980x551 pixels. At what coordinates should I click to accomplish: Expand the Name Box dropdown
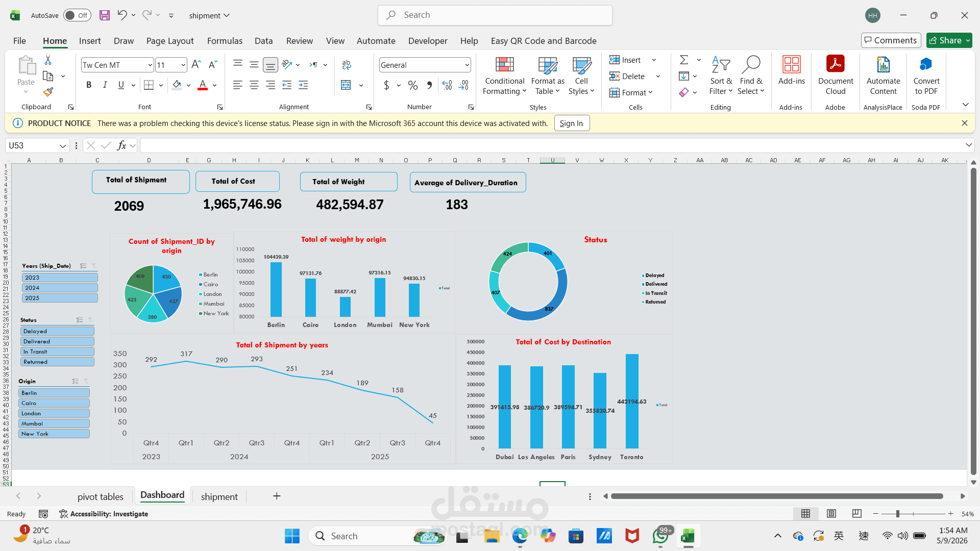[63, 145]
